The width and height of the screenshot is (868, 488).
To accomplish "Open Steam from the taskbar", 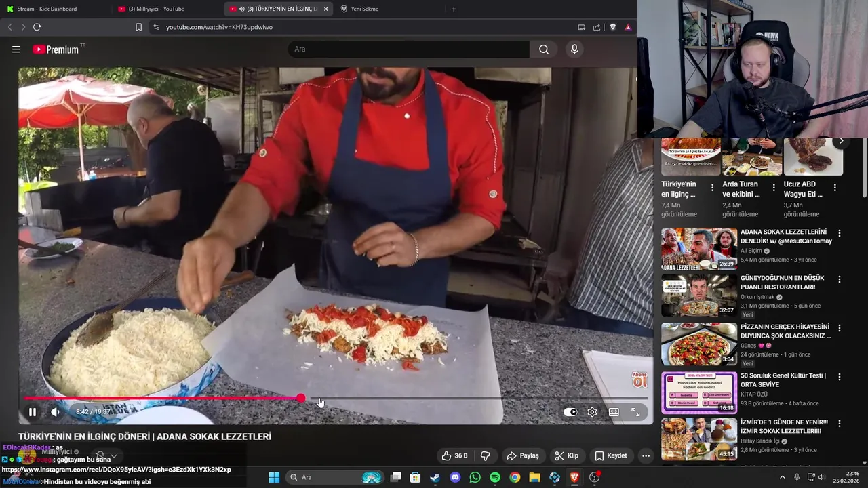I will 435,477.
